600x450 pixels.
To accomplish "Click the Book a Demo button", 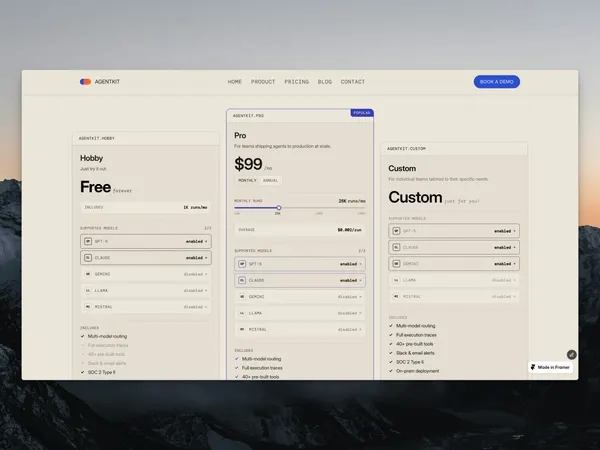I will (x=497, y=82).
